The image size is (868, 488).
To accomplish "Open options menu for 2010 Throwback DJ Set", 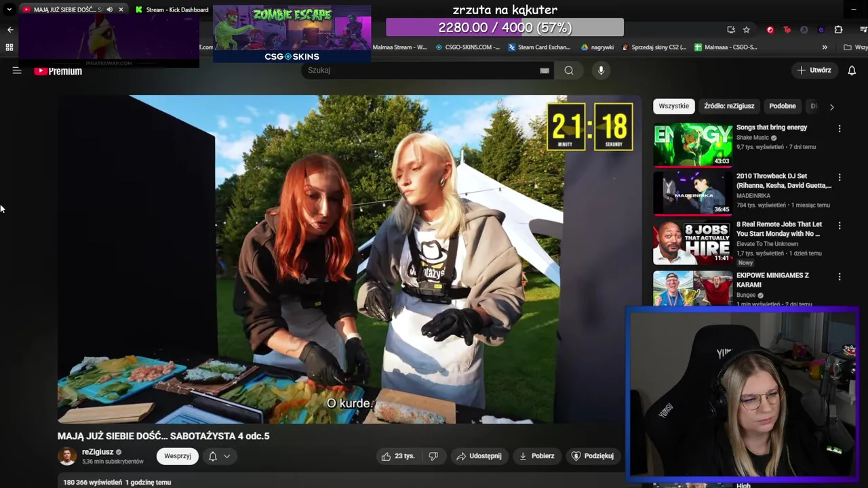I will 840,178.
